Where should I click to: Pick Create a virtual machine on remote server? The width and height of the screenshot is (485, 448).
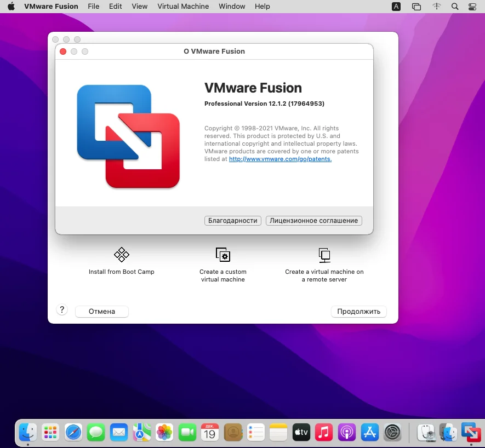(324, 265)
